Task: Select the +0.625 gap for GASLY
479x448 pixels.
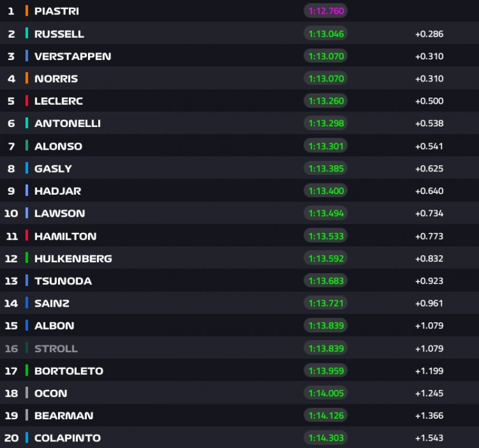Action: point(429,168)
